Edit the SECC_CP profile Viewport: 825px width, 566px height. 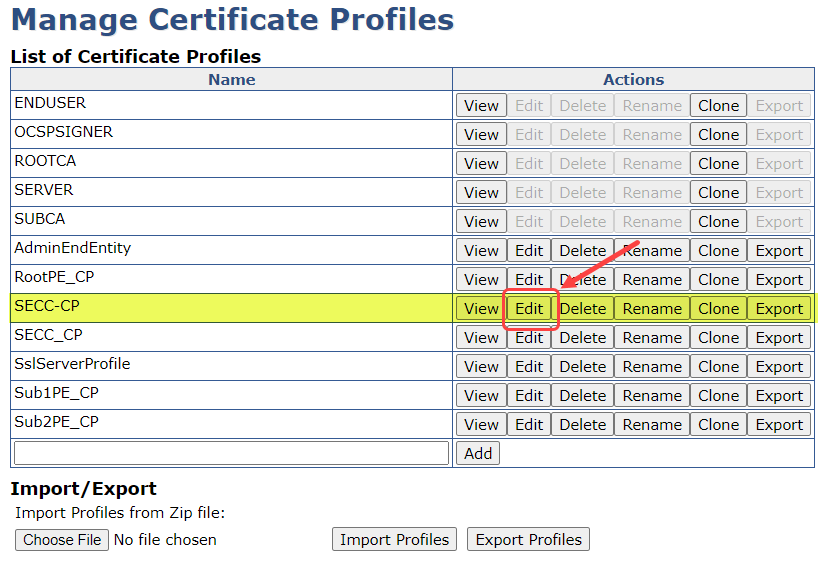click(529, 338)
